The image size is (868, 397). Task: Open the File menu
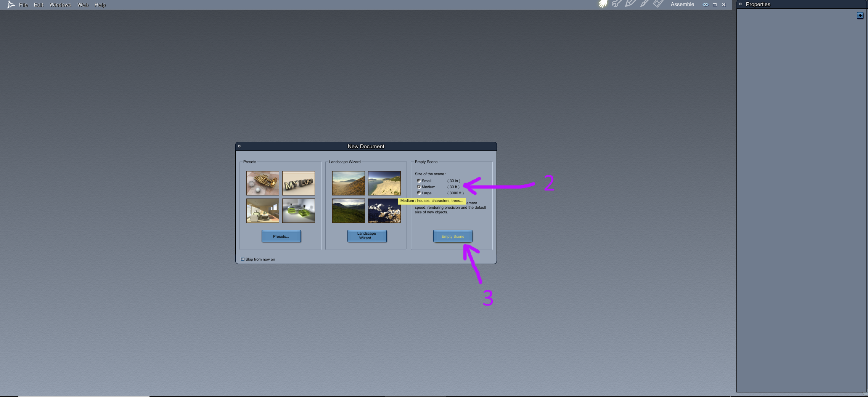[x=23, y=5]
